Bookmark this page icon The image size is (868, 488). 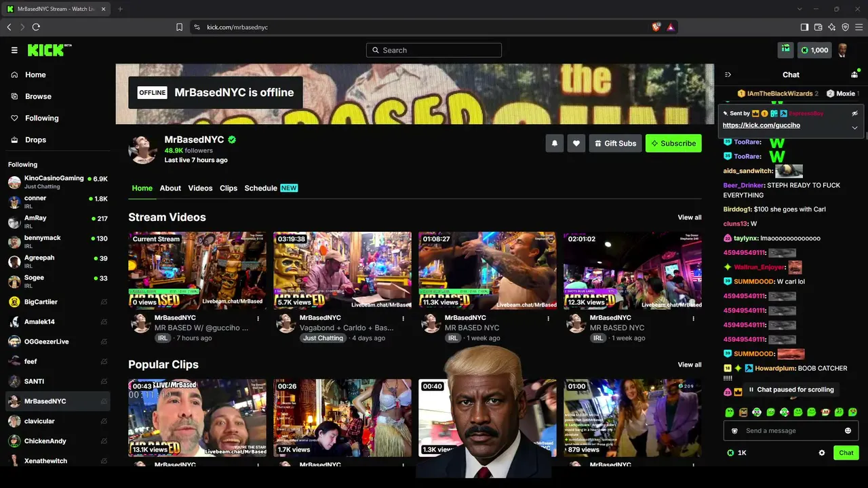pyautogui.click(x=179, y=27)
